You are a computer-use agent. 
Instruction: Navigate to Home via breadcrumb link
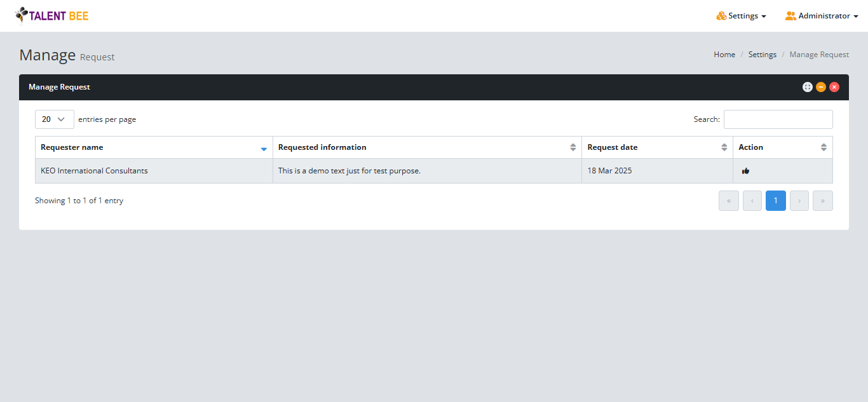tap(724, 54)
